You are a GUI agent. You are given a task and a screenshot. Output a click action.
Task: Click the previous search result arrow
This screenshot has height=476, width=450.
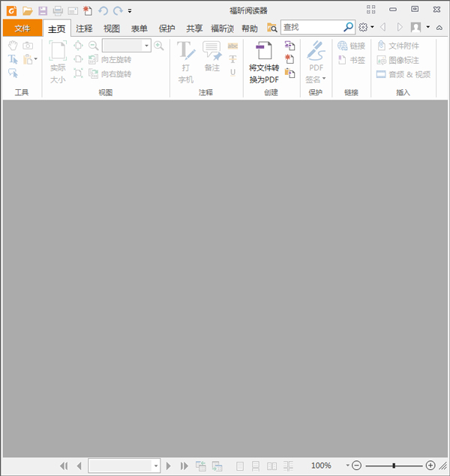tap(383, 27)
